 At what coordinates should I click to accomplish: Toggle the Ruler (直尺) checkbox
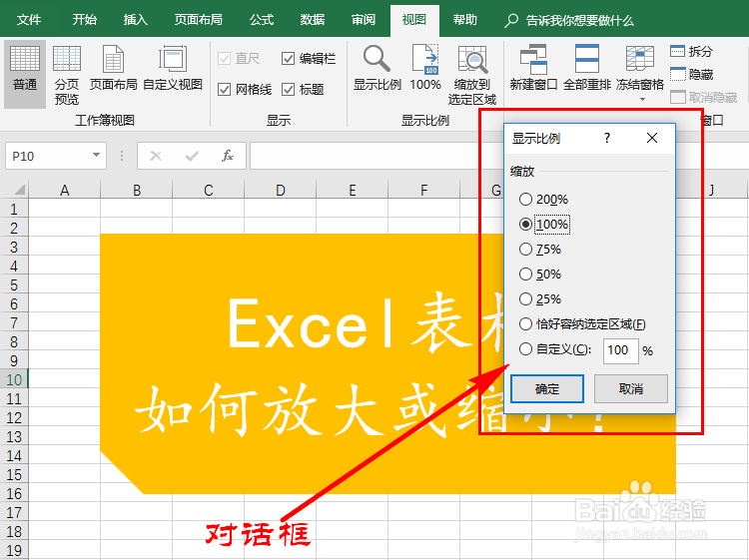click(x=224, y=59)
